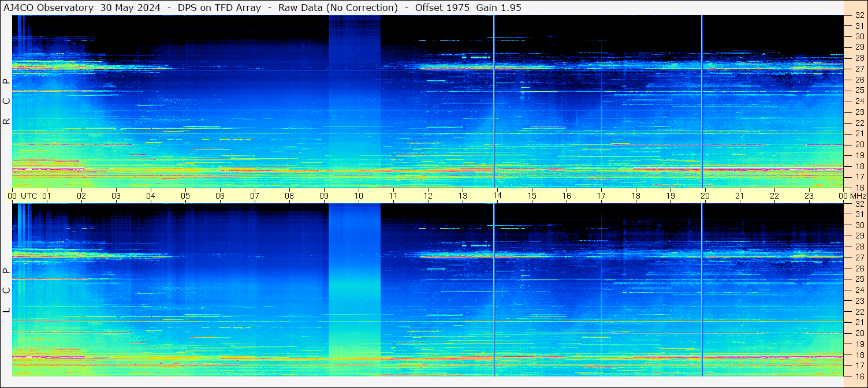This screenshot has height=388, width=868.
Task: Click the '23' hour tick label
Action: pyautogui.click(x=809, y=196)
